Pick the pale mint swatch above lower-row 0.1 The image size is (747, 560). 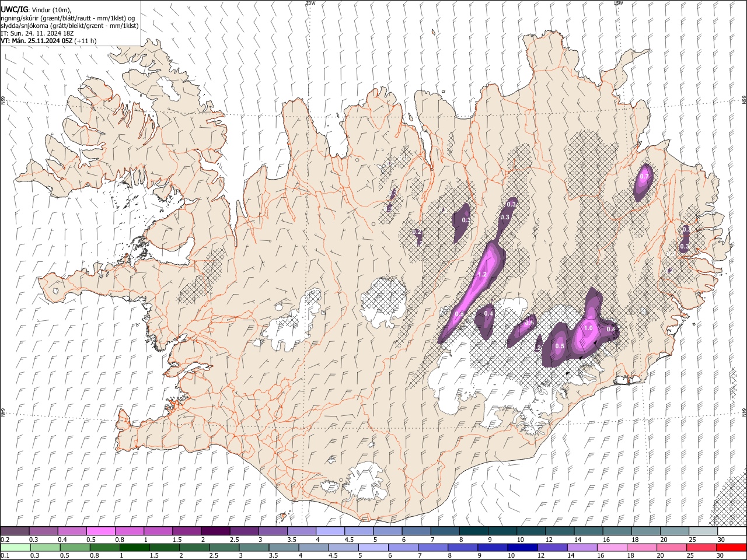point(15,547)
